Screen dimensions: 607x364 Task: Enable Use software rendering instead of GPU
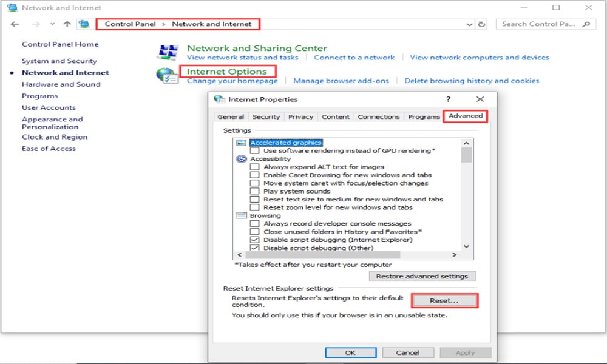click(254, 150)
